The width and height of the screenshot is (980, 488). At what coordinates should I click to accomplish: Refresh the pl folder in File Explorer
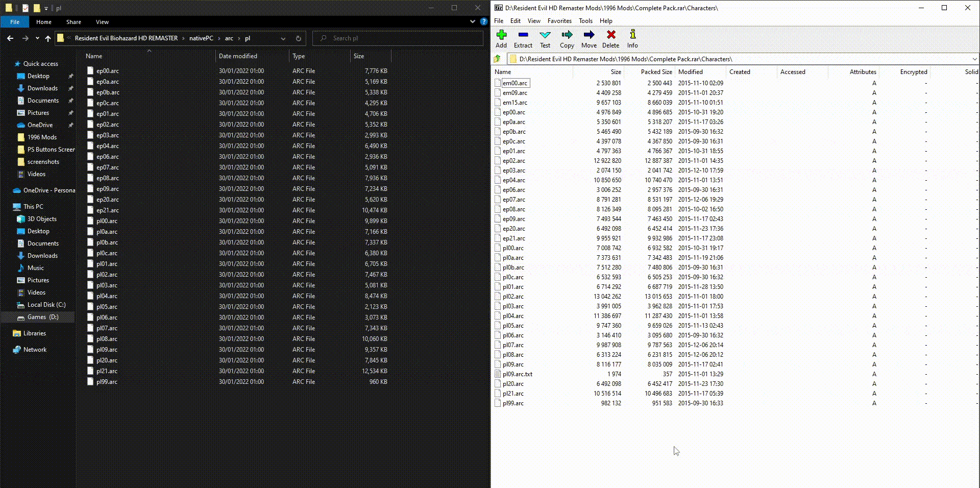coord(299,38)
